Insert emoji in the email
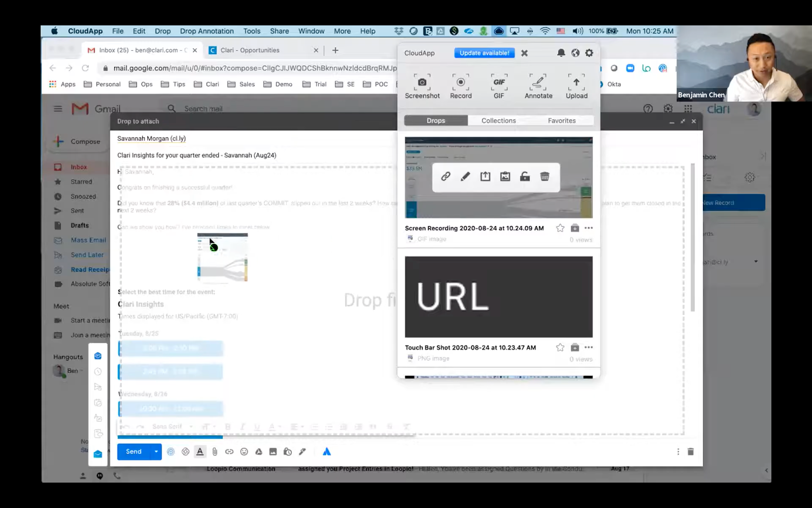 tap(244, 452)
